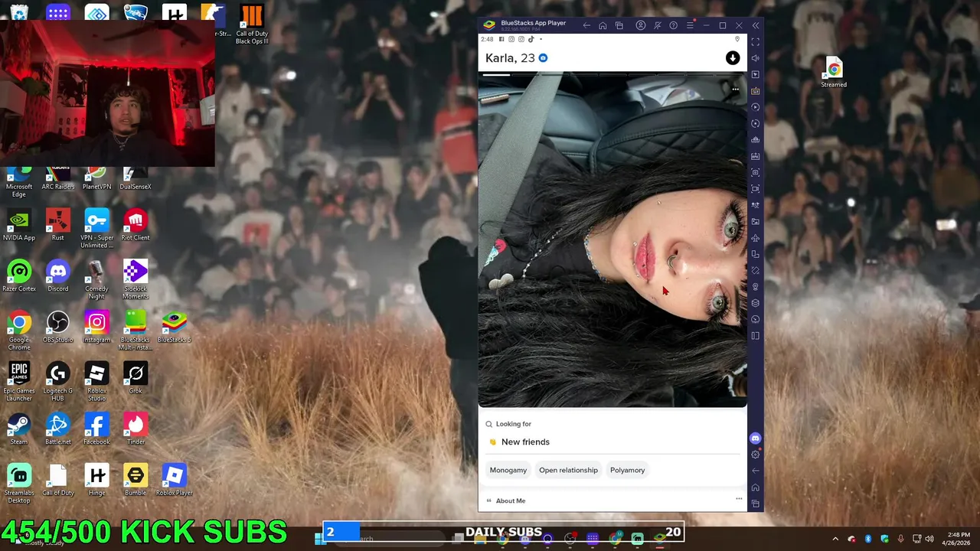Open Streamlabs Desktop shortcut

[19, 483]
